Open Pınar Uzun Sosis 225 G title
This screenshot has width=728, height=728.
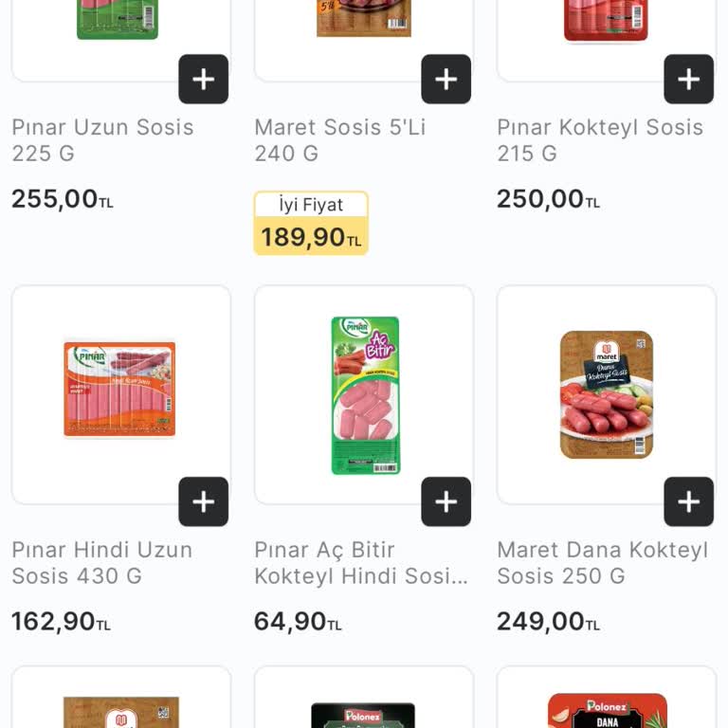pos(102,140)
